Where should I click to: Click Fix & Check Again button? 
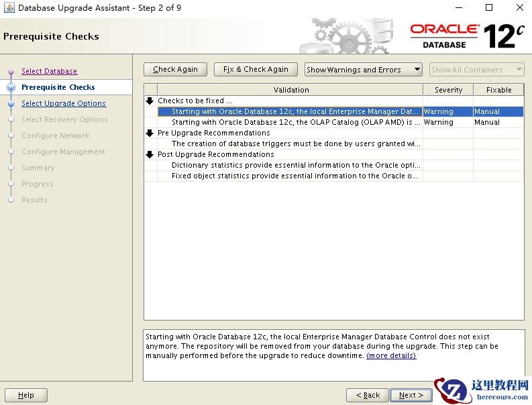[x=256, y=69]
